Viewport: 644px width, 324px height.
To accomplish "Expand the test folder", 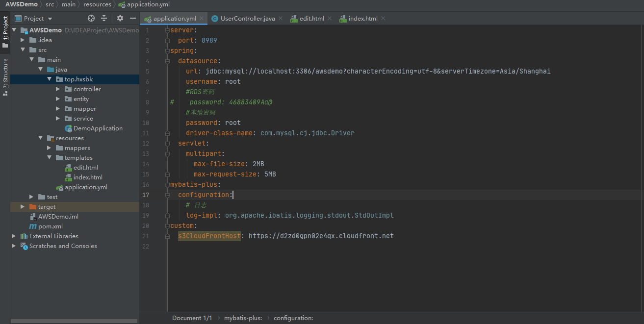I will pos(32,197).
